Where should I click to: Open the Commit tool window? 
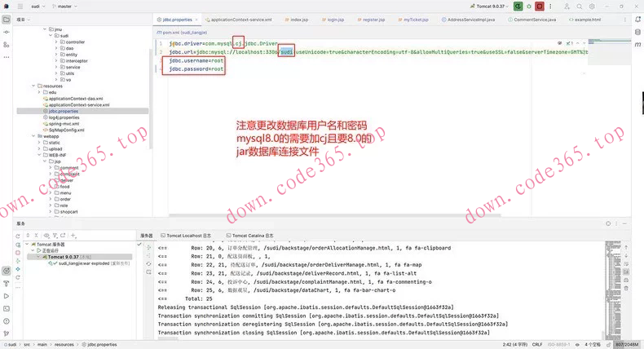click(6, 33)
